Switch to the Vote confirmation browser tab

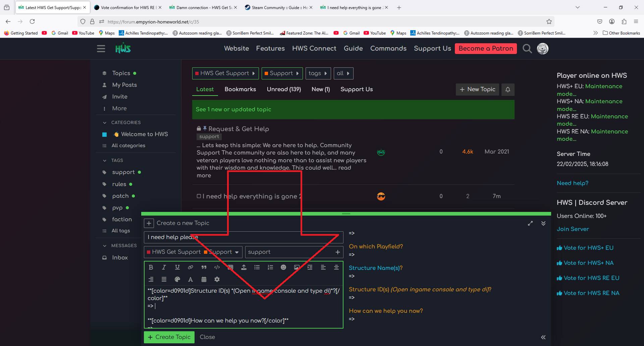[127, 7]
